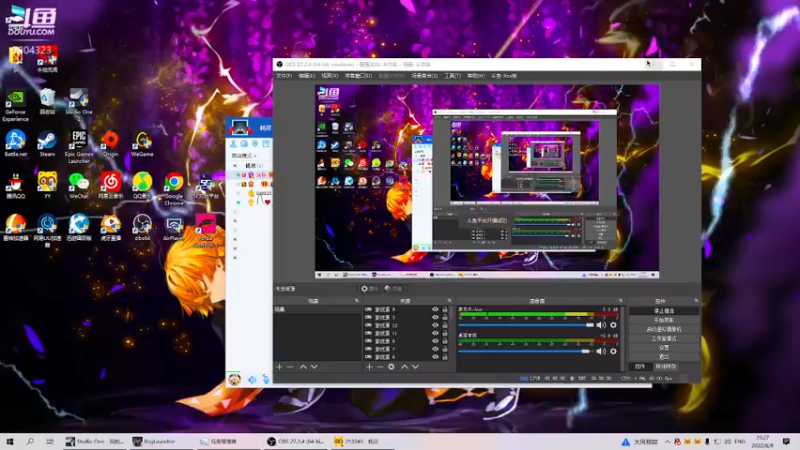Screen dimensions: 800x450
Task: Open the Tencent QQ penguin icon
Action: pos(16,186)
